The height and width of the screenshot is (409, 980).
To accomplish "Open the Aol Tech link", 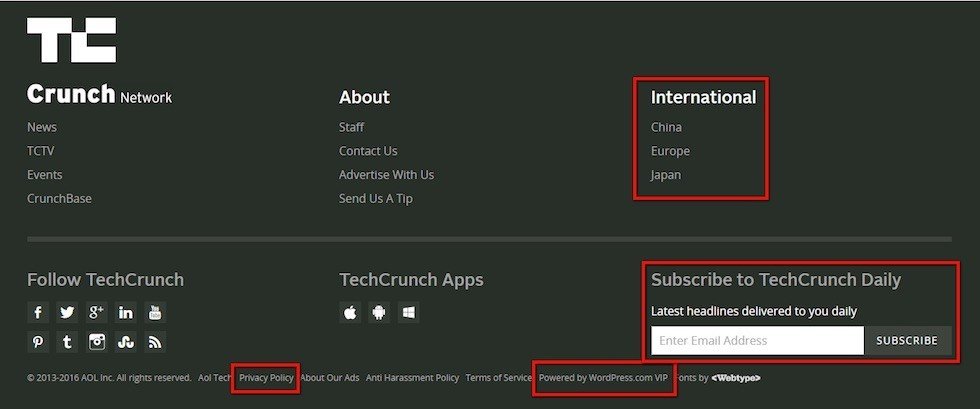I will 215,378.
